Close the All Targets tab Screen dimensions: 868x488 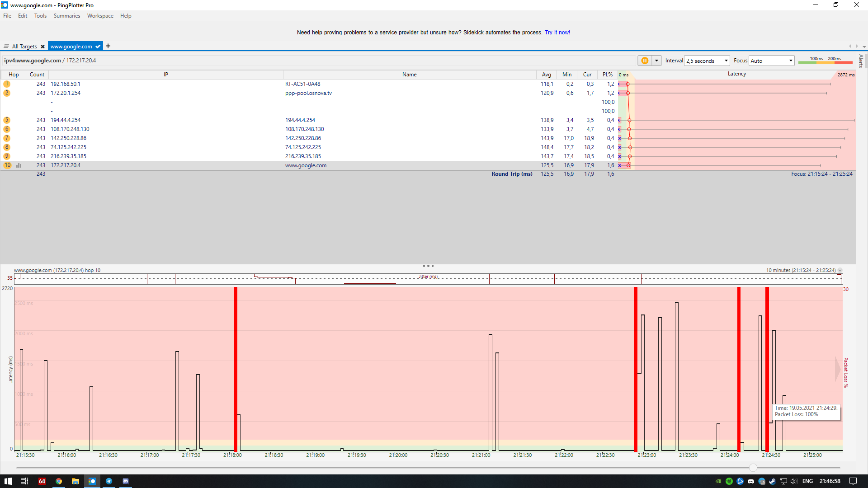coord(42,47)
